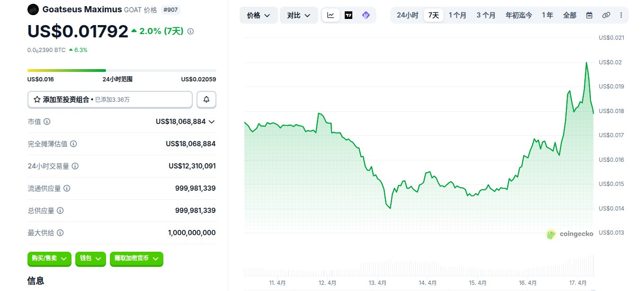The height and width of the screenshot is (291, 644).
Task: Click the info icon beside 流通供应量
Action: tap(67, 188)
